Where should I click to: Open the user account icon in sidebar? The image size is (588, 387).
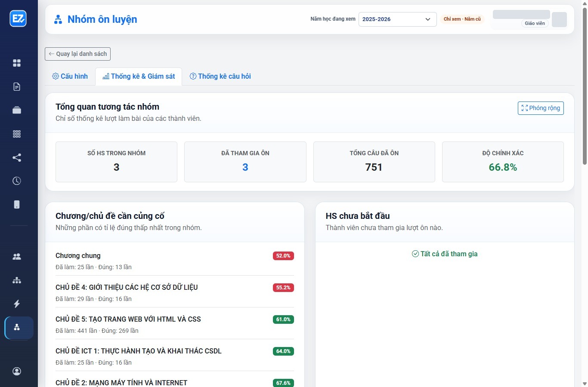(17, 371)
